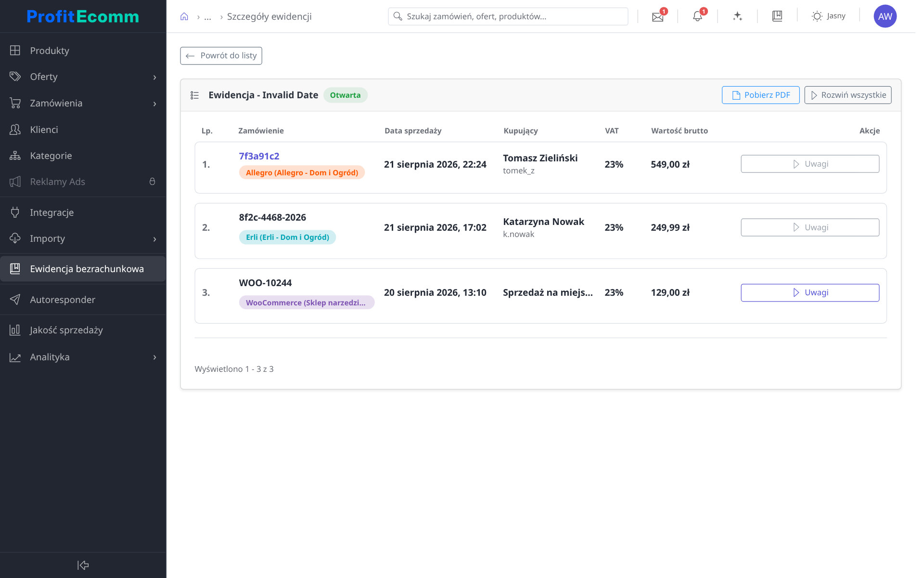The width and height of the screenshot is (924, 578).
Task: Expand the Importy submenu chevron
Action: point(154,239)
